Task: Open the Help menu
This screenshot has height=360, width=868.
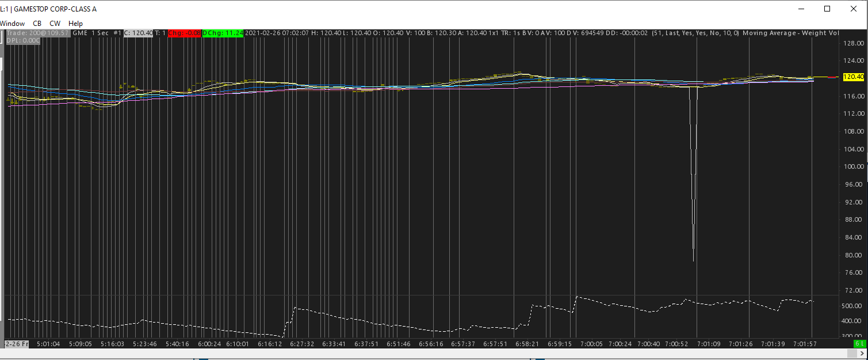Action: tap(75, 24)
